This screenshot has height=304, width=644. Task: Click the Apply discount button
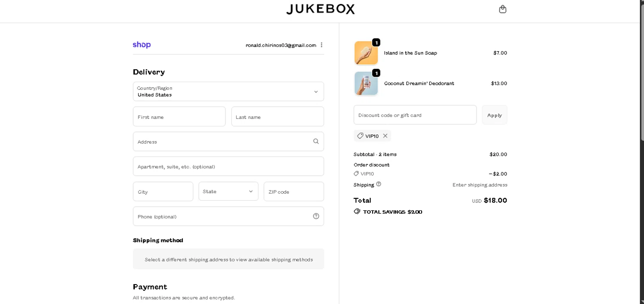click(x=495, y=115)
